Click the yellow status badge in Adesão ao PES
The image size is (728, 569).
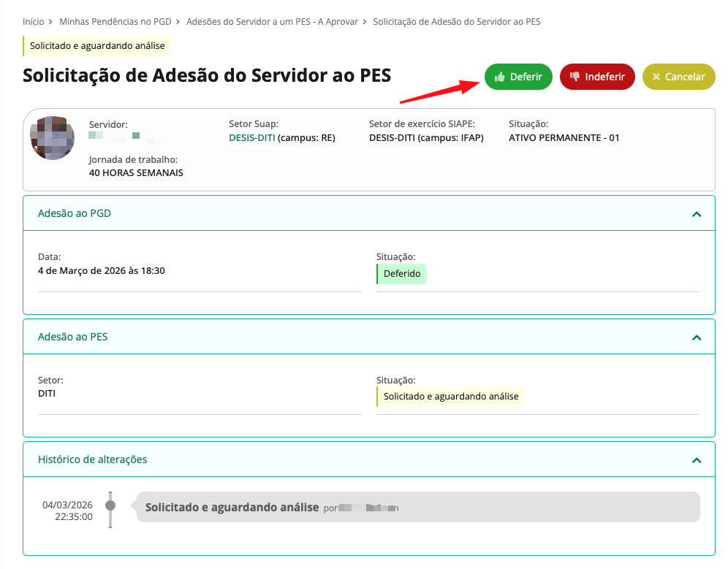coord(450,397)
